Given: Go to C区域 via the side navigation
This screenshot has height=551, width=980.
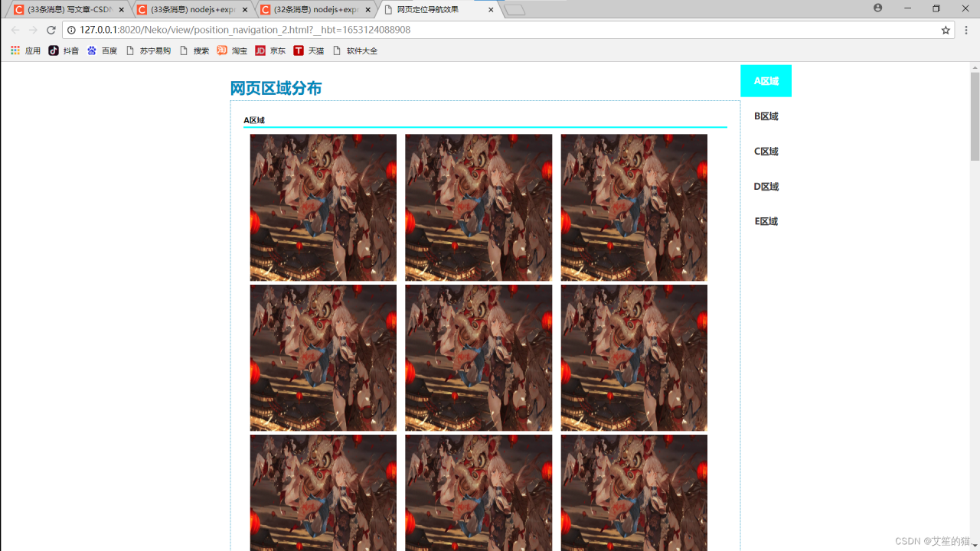Looking at the screenshot, I should tap(766, 152).
